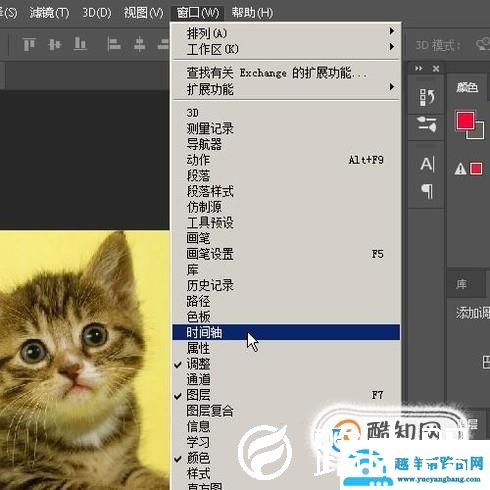
Task: Select 属性 in the window menu
Action: point(286,348)
